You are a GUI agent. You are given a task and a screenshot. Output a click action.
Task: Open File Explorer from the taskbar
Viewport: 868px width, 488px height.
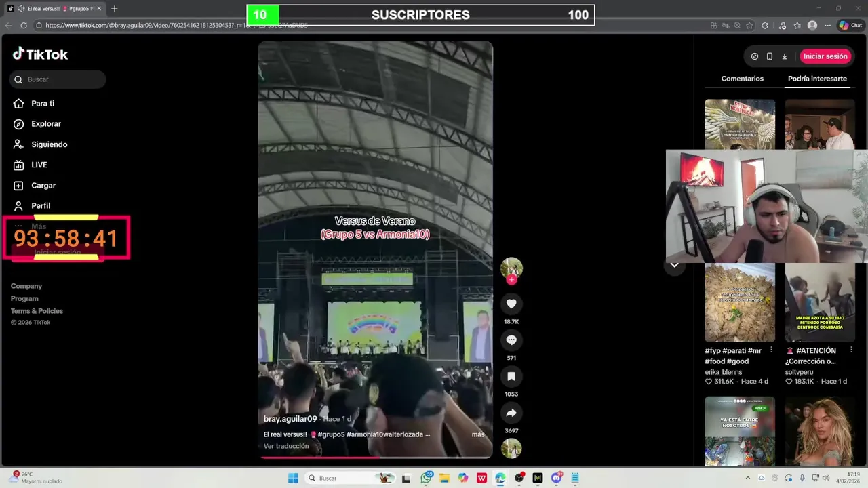[x=445, y=478]
